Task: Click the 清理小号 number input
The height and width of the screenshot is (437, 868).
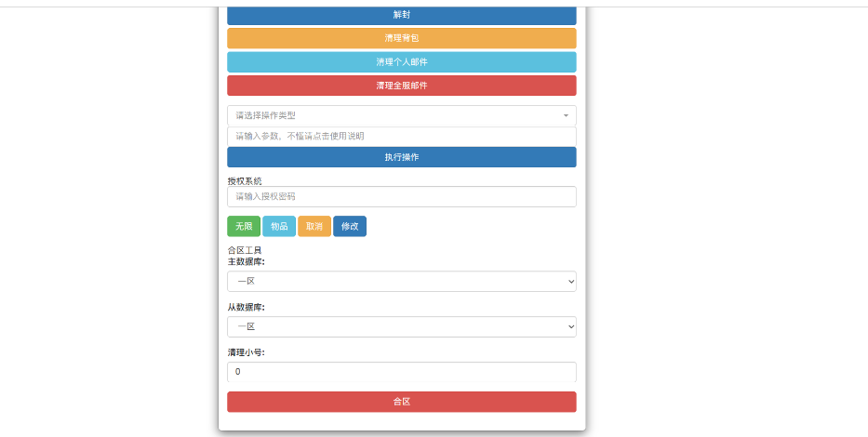Action: pyautogui.click(x=401, y=372)
